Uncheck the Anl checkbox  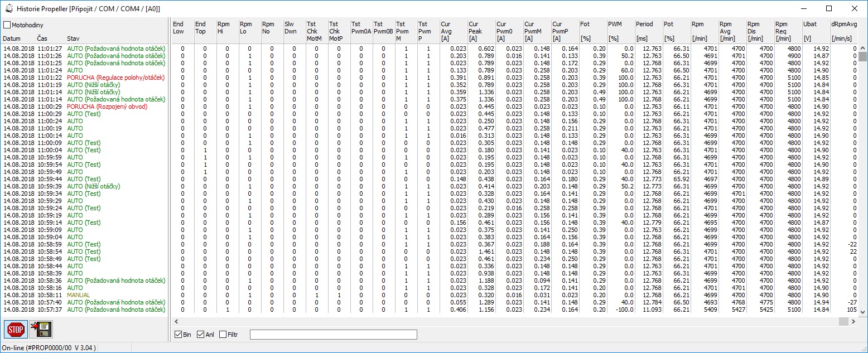(x=201, y=335)
